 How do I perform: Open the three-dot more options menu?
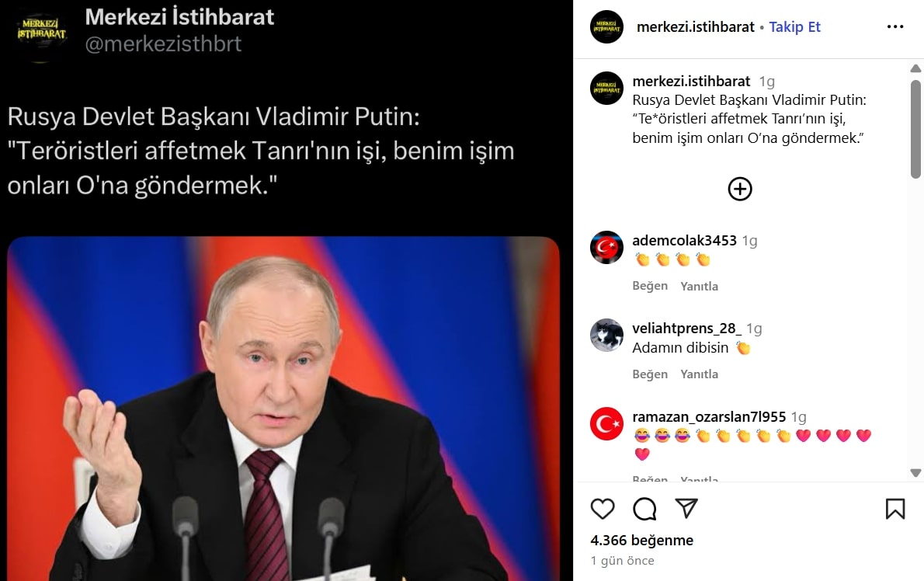pyautogui.click(x=895, y=26)
